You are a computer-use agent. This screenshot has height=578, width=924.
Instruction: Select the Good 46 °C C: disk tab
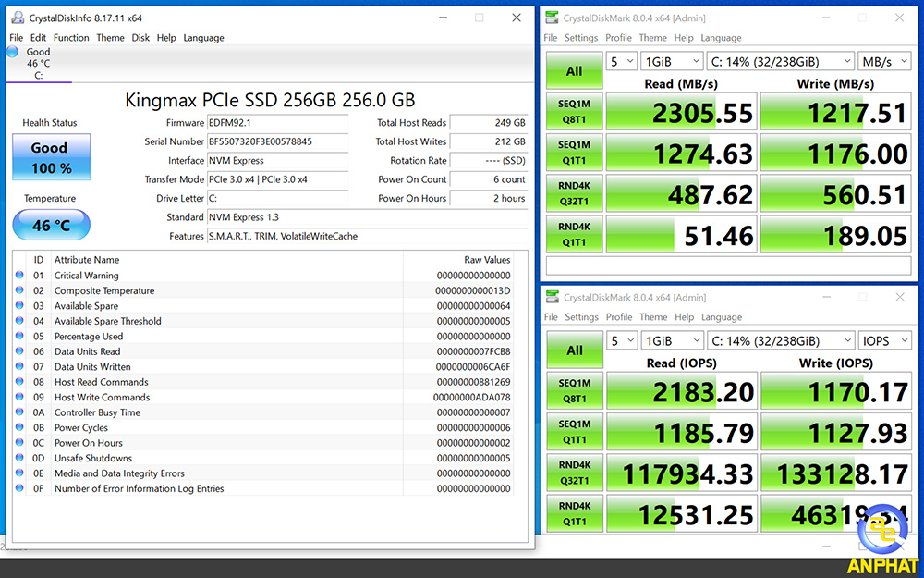(38, 64)
